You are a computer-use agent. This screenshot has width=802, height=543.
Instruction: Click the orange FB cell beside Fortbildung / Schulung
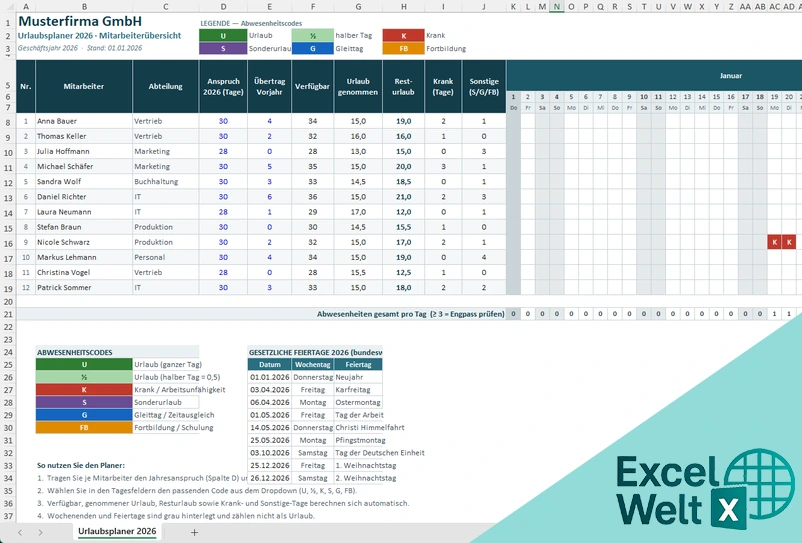84,427
